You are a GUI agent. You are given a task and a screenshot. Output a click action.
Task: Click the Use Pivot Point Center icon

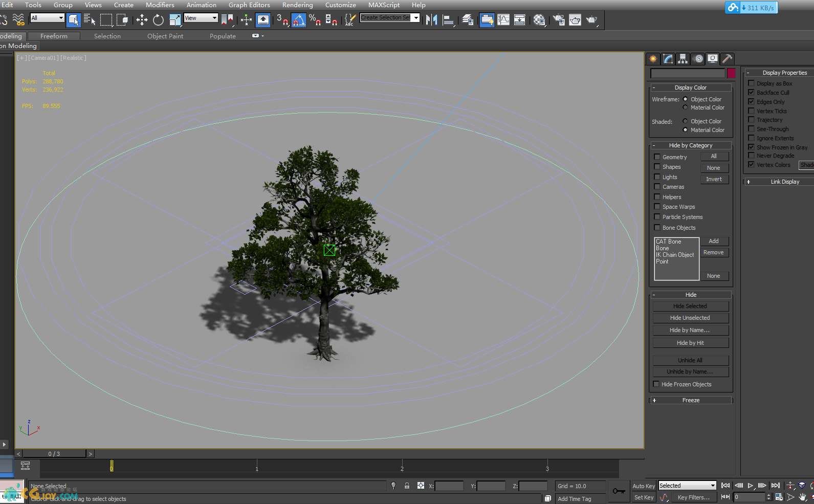click(227, 20)
